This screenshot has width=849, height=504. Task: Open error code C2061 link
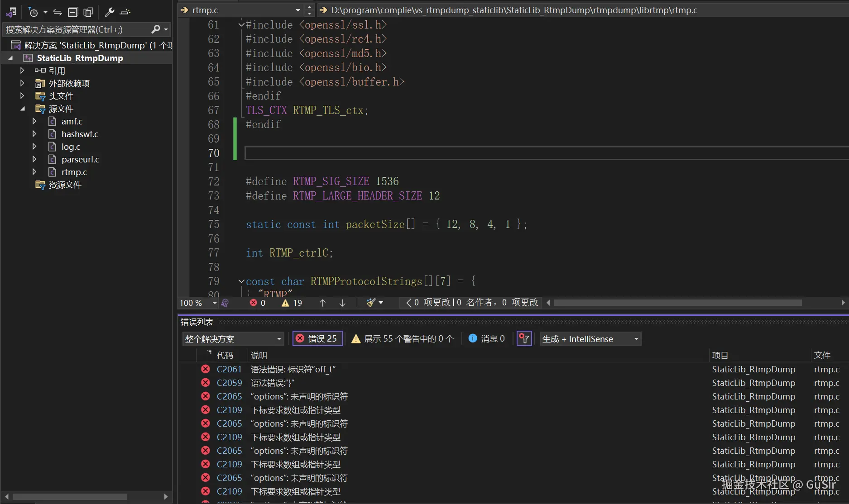(229, 369)
